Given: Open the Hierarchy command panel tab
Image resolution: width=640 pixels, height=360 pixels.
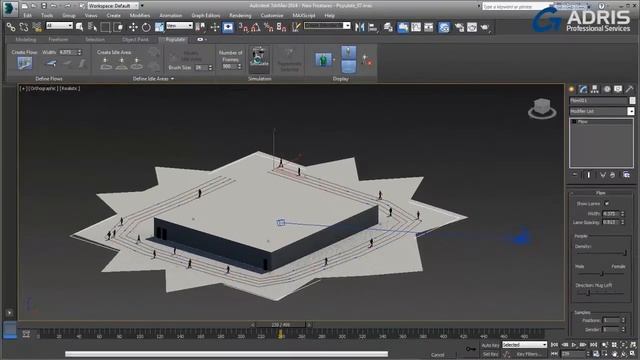Looking at the screenshot, I should tap(595, 89).
